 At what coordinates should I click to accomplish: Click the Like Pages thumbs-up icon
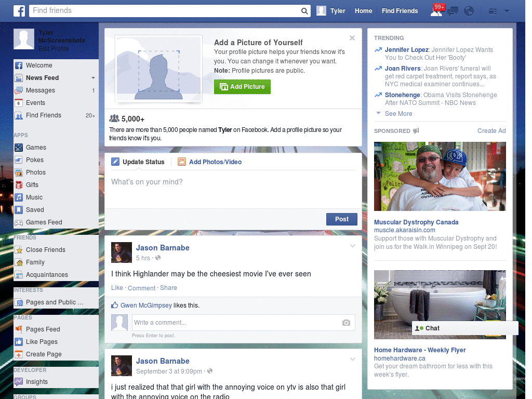(19, 342)
